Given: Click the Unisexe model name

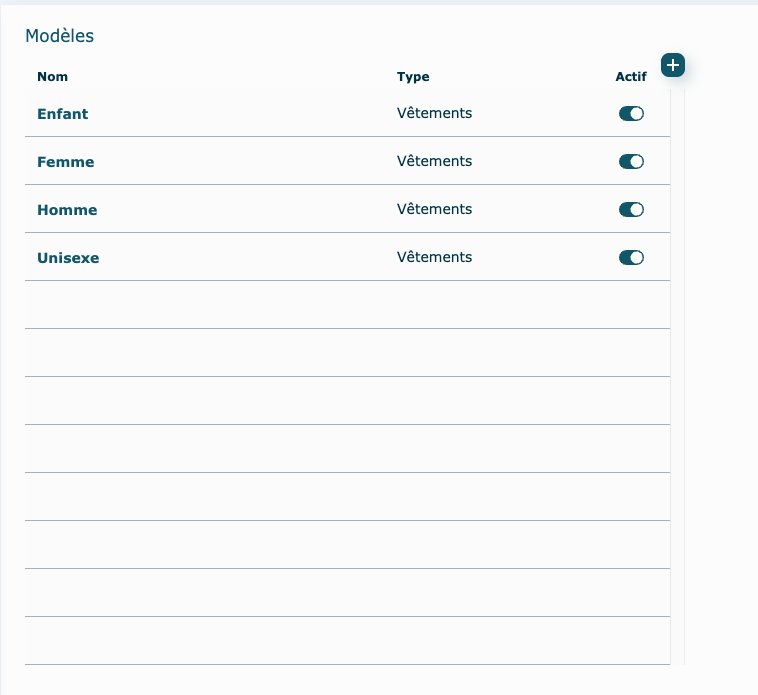Looking at the screenshot, I should [x=68, y=258].
